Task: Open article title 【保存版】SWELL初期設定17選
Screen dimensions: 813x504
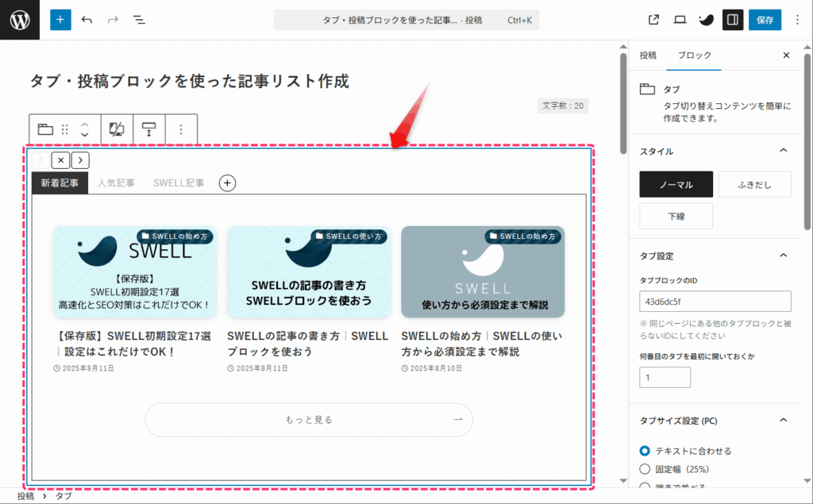Action: pyautogui.click(x=134, y=343)
